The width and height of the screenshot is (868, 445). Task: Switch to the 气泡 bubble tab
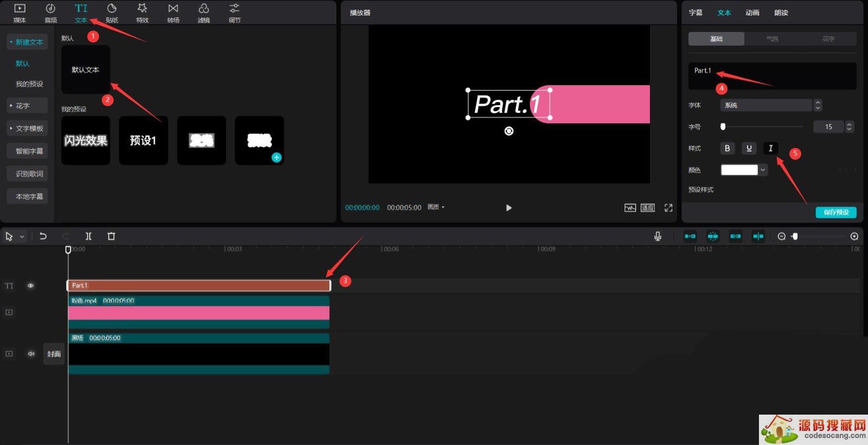772,39
